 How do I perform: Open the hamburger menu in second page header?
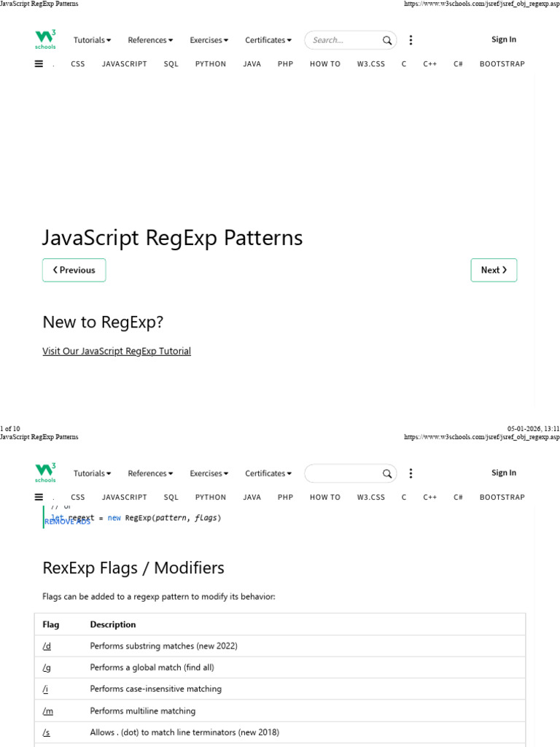(39, 497)
